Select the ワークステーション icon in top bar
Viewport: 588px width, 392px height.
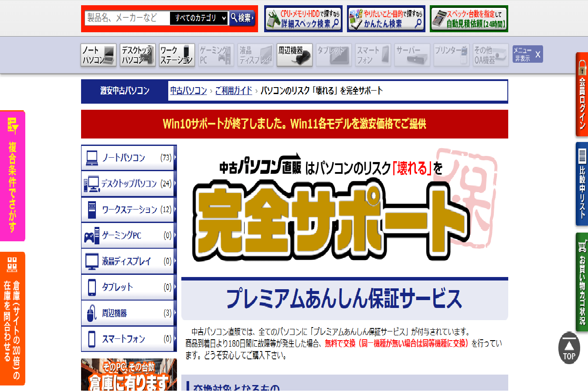pos(177,55)
